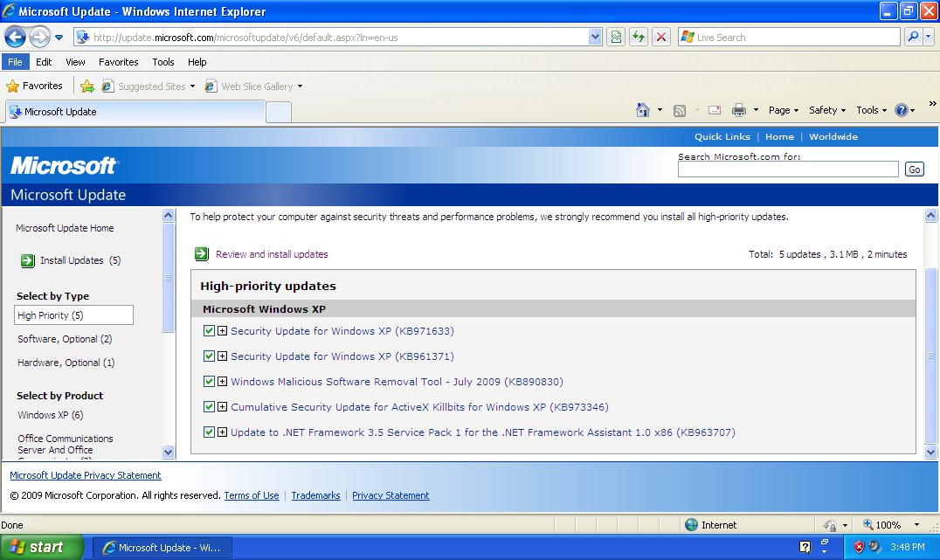Click the Read Mail icon
The width and height of the screenshot is (940, 560).
[x=715, y=110]
